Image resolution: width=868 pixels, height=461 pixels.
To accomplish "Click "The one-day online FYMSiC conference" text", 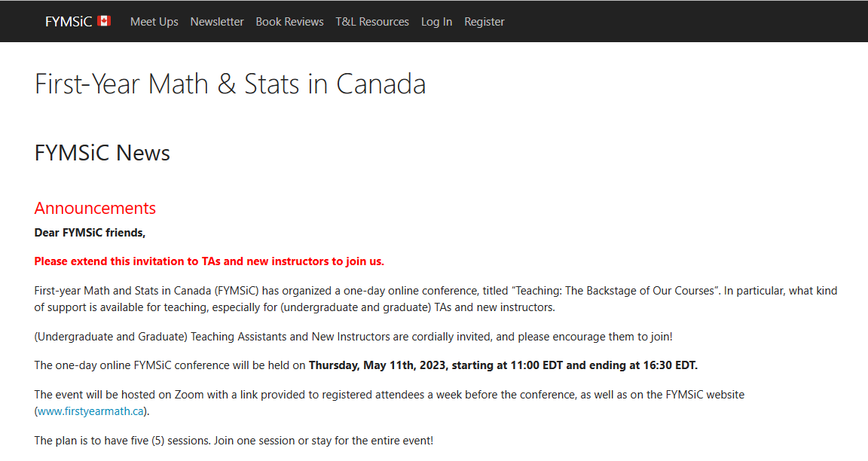I will coord(170,365).
